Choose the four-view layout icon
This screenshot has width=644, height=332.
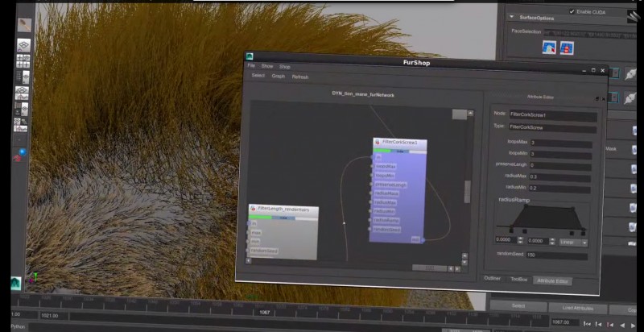[x=23, y=60]
